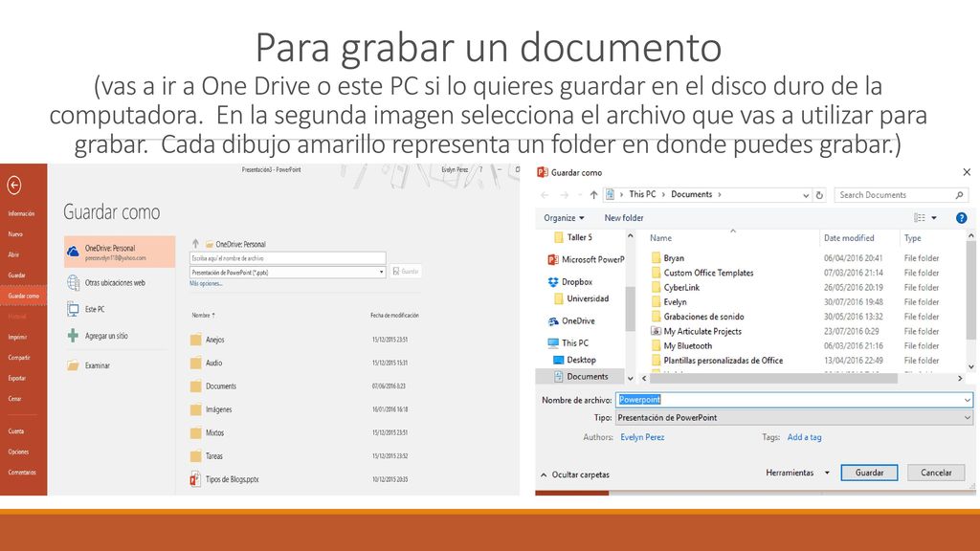The height and width of the screenshot is (551, 980).
Task: Open the Nombre de archivo dropdown arrow
Action: click(967, 400)
